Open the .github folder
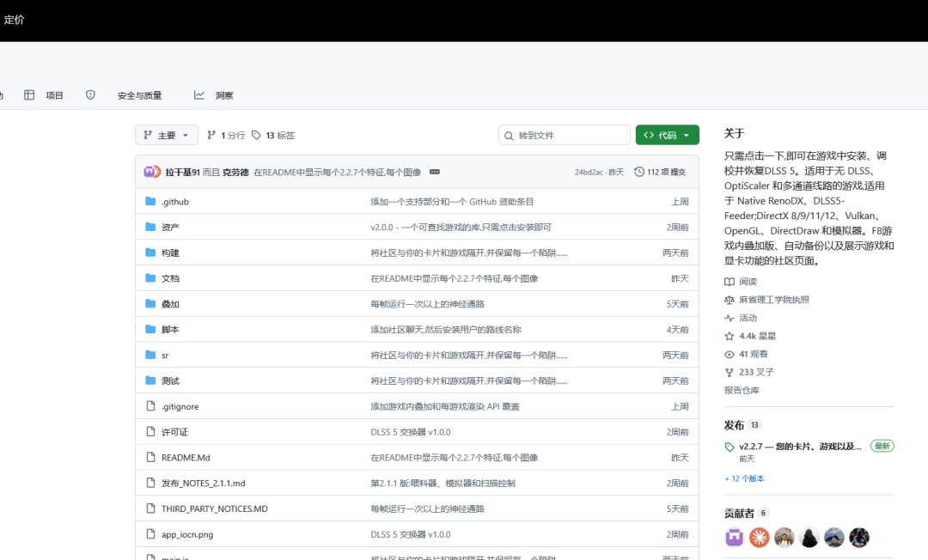Image resolution: width=928 pixels, height=560 pixels. coord(175,202)
